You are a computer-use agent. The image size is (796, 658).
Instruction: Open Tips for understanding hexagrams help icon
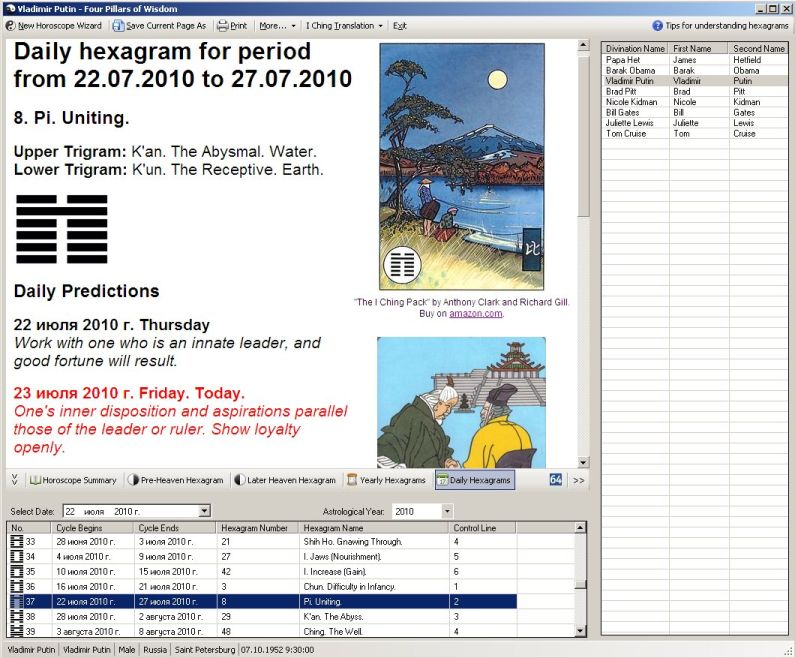click(x=657, y=25)
